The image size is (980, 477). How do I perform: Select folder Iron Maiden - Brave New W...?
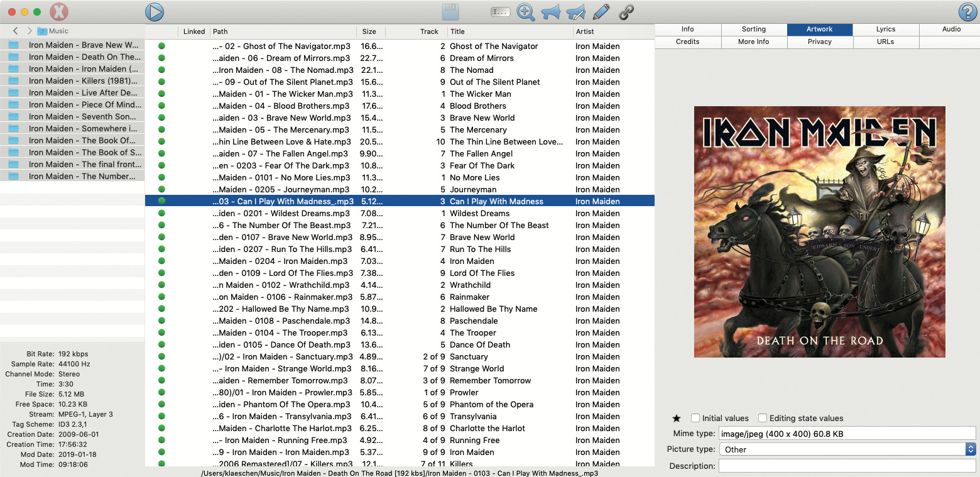(72, 45)
